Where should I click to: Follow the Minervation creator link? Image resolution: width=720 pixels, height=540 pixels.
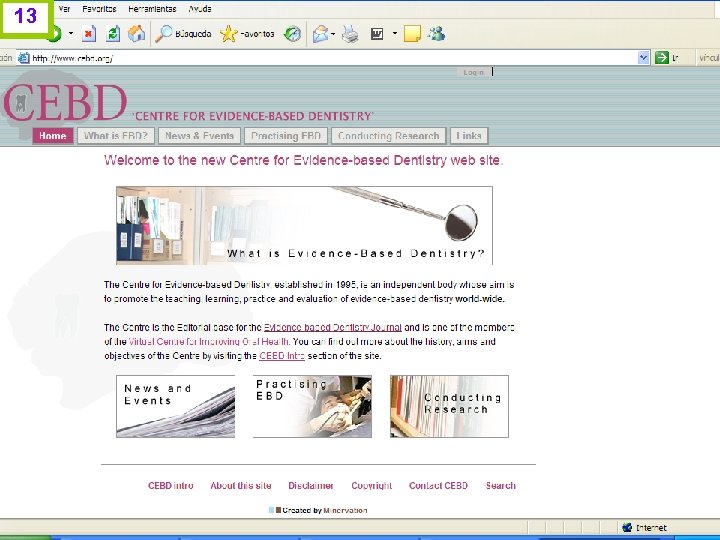coord(345,510)
